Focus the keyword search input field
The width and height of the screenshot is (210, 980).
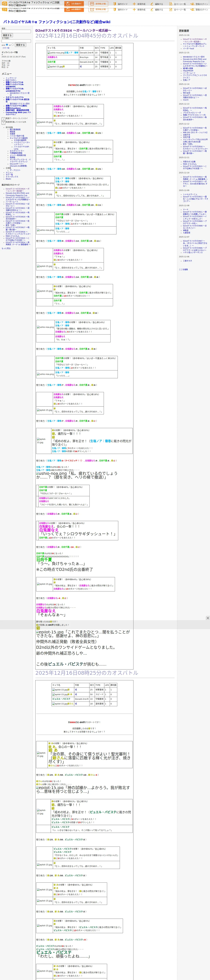click(16, 32)
